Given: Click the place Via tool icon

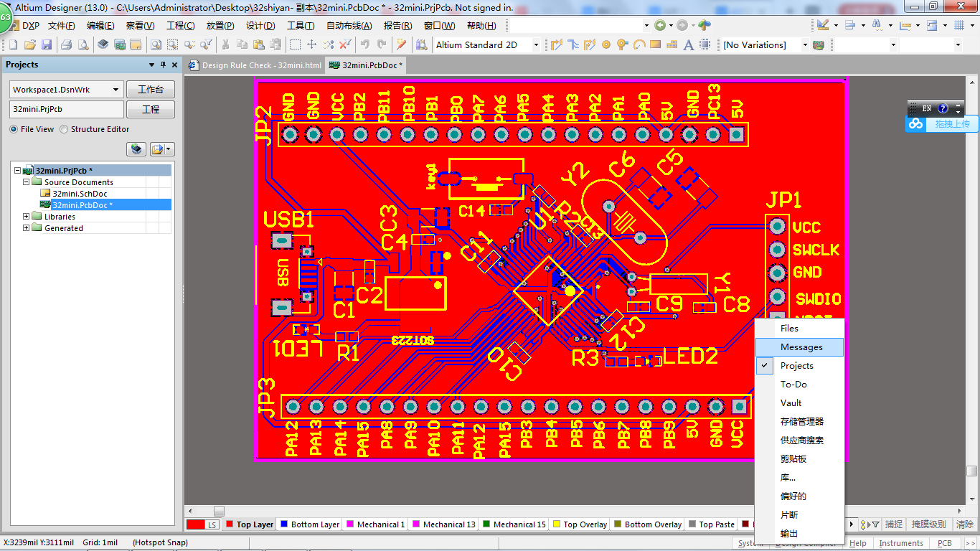Looking at the screenshot, I should (622, 44).
